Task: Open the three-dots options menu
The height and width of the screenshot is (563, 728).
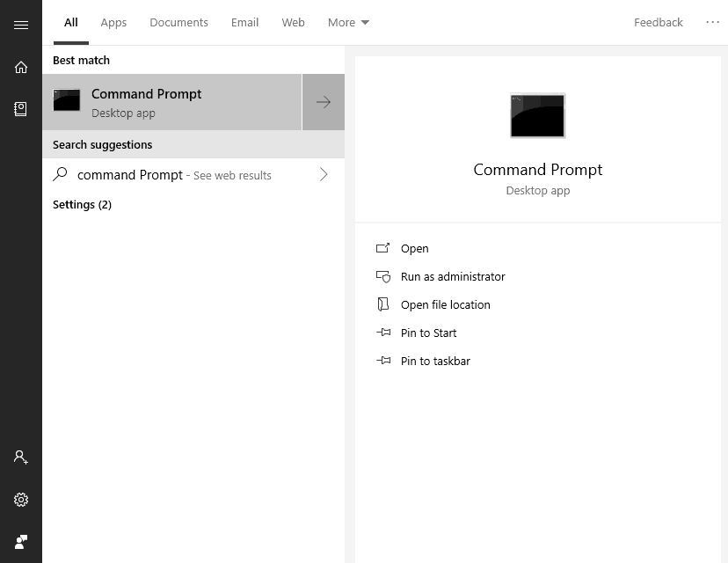Action: (712, 22)
